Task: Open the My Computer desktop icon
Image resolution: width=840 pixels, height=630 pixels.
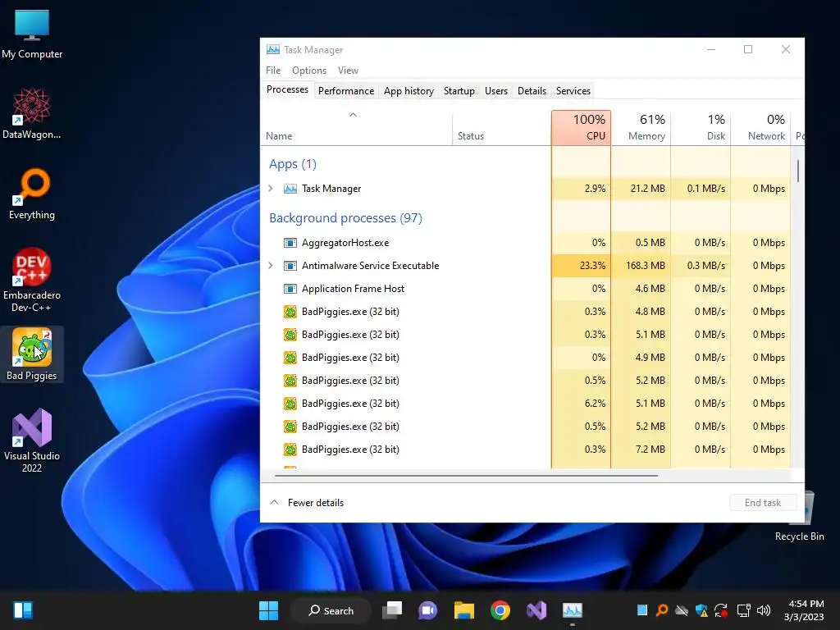Action: click(32, 34)
